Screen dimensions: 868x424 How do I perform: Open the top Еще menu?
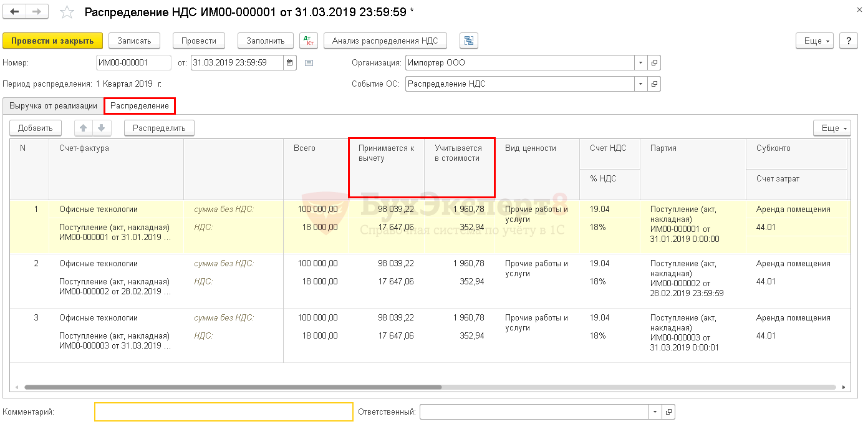(814, 41)
